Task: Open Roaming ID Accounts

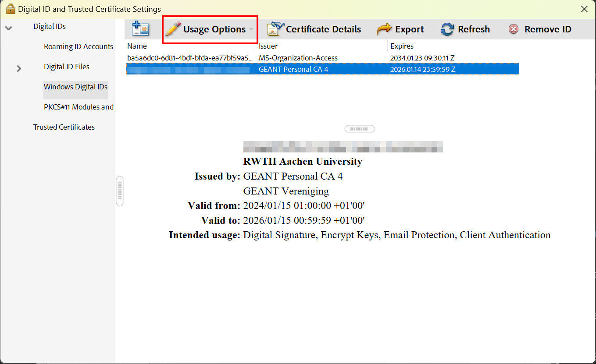Action: pyautogui.click(x=78, y=46)
